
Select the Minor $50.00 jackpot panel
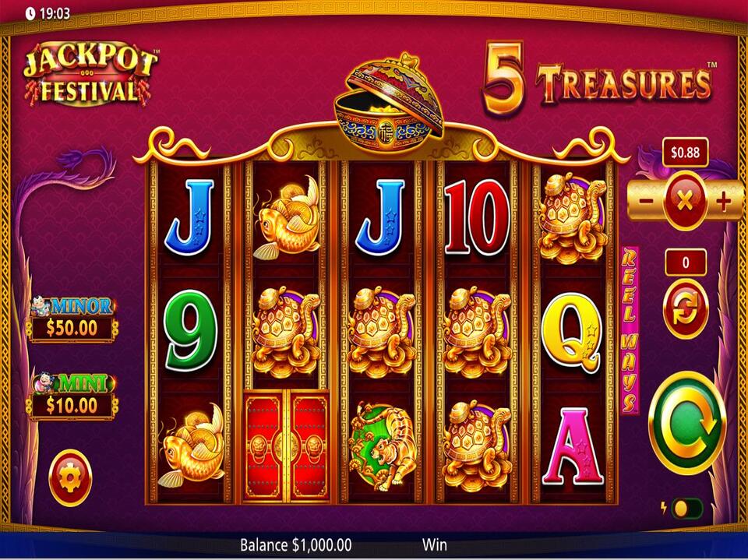pos(73,319)
